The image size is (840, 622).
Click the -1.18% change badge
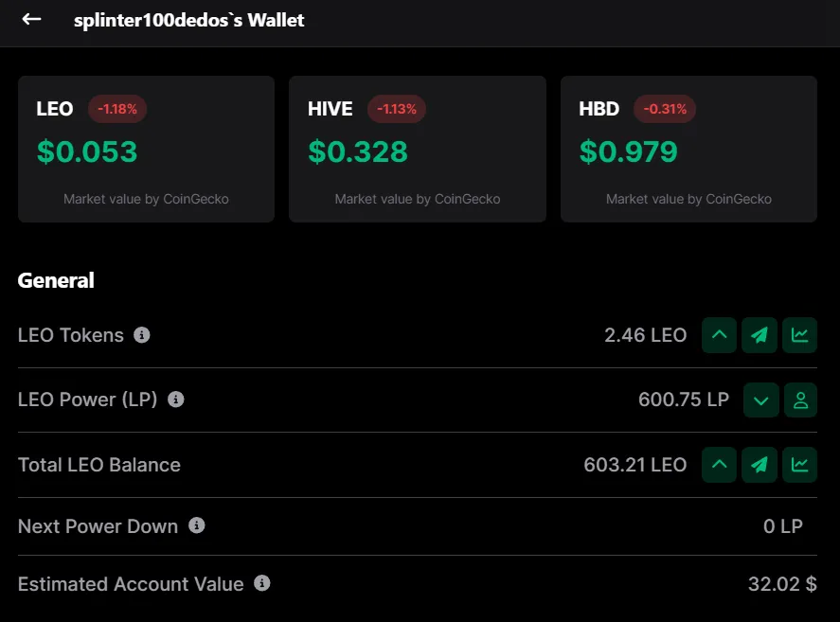[117, 109]
